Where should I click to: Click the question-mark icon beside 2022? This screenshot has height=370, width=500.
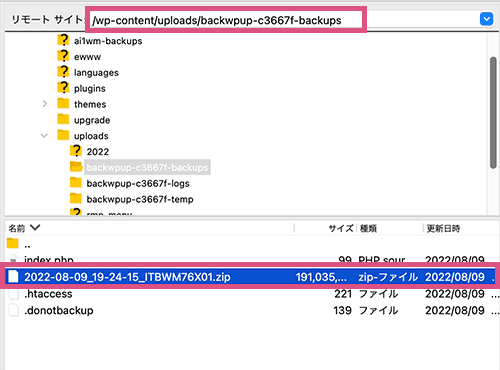pyautogui.click(x=76, y=151)
